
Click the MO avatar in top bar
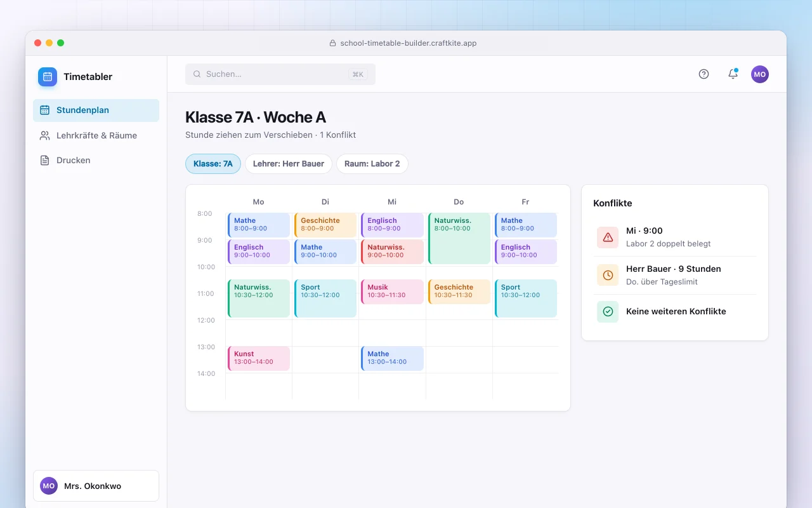click(x=760, y=74)
